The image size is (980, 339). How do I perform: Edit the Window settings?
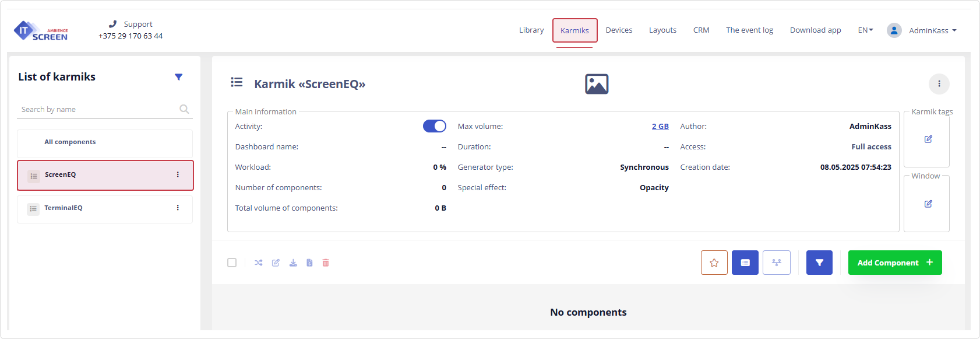pos(928,204)
